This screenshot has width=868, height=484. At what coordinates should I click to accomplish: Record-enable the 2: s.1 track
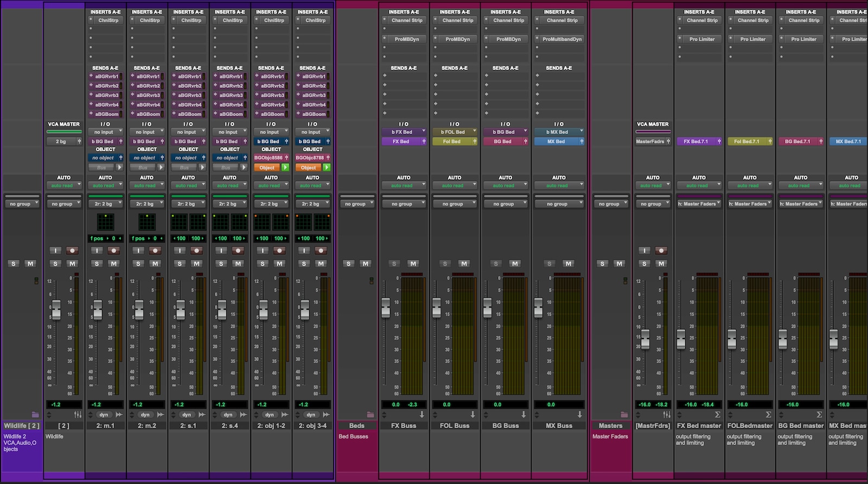tap(196, 251)
